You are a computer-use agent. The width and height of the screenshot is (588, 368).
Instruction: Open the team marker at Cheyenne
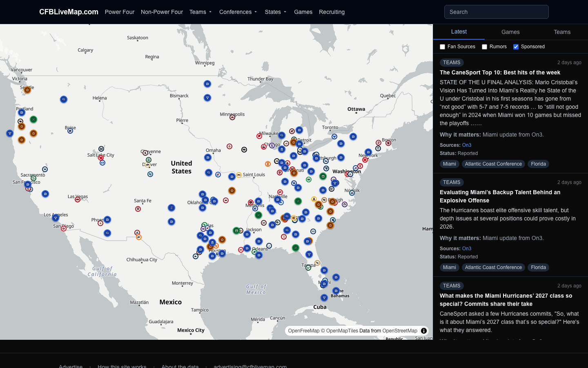(x=145, y=153)
